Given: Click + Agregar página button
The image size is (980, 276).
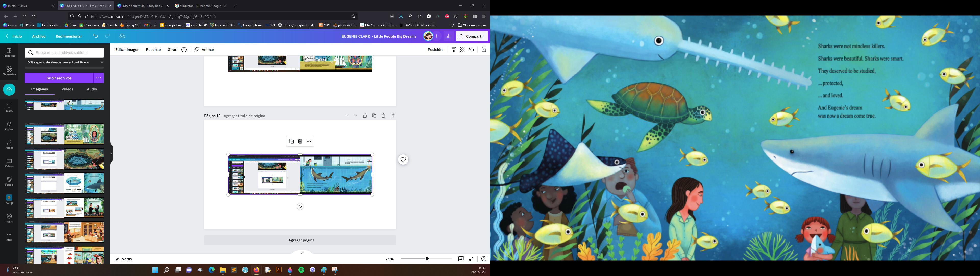Looking at the screenshot, I should pyautogui.click(x=300, y=240).
